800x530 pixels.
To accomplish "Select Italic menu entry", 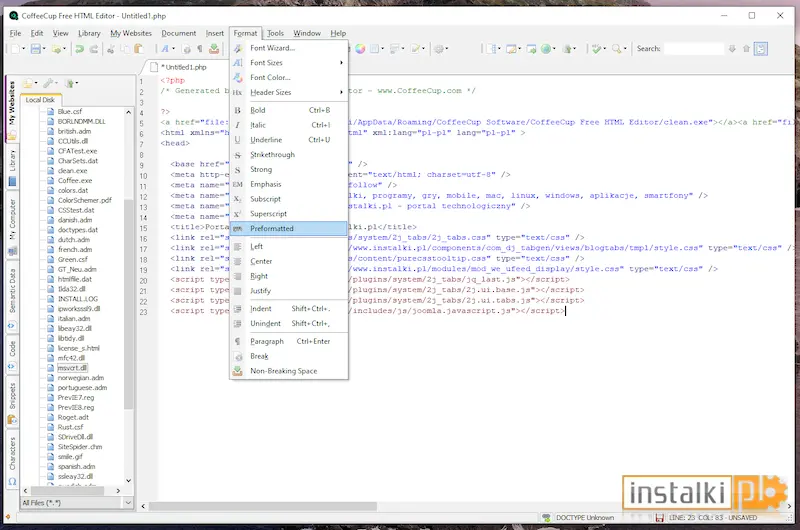I will pos(289,125).
